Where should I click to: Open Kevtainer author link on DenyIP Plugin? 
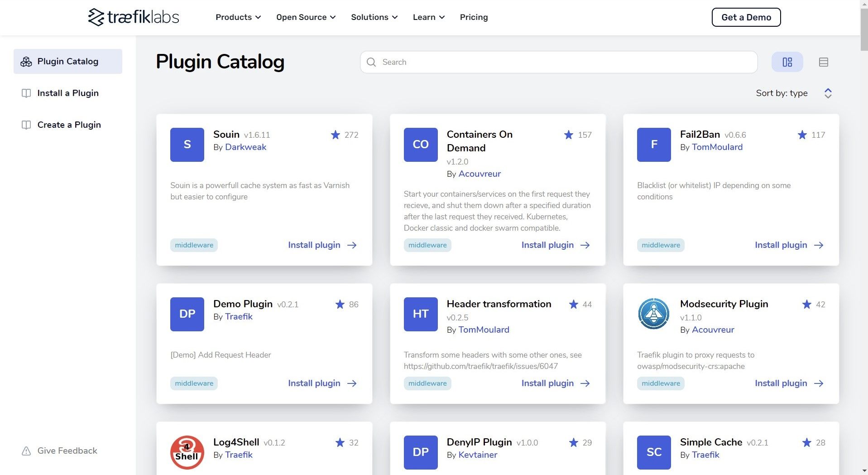(478, 455)
